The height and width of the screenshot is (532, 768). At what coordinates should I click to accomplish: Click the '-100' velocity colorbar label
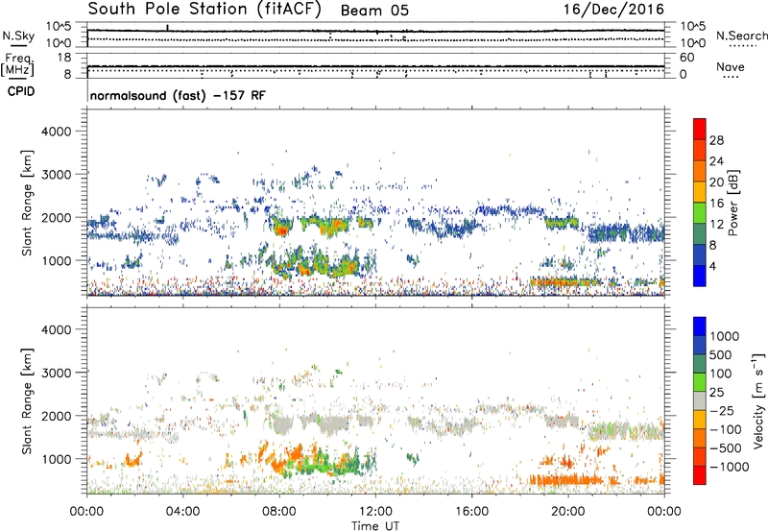[x=726, y=429]
